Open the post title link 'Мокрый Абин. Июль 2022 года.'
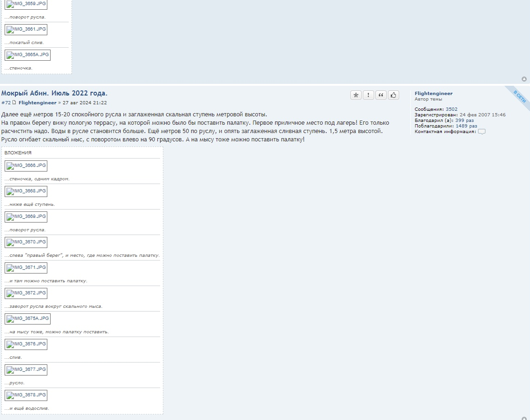The height and width of the screenshot is (420, 530). click(54, 93)
